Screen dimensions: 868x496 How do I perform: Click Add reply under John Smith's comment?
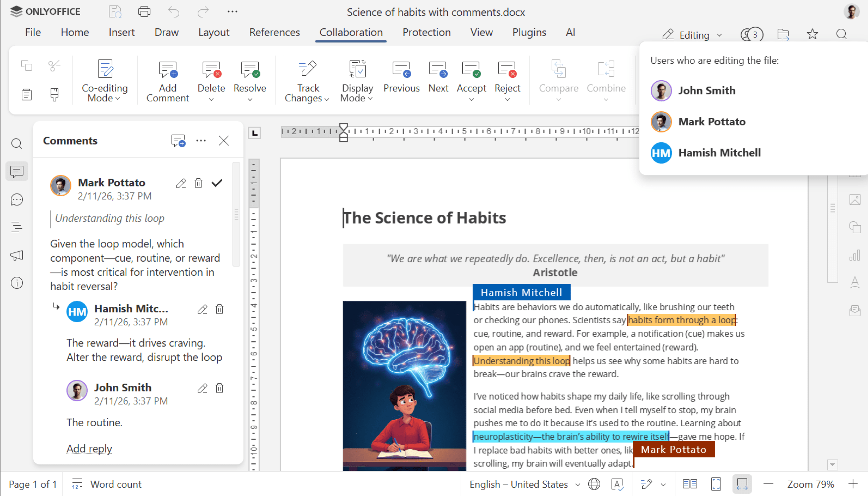tap(89, 449)
